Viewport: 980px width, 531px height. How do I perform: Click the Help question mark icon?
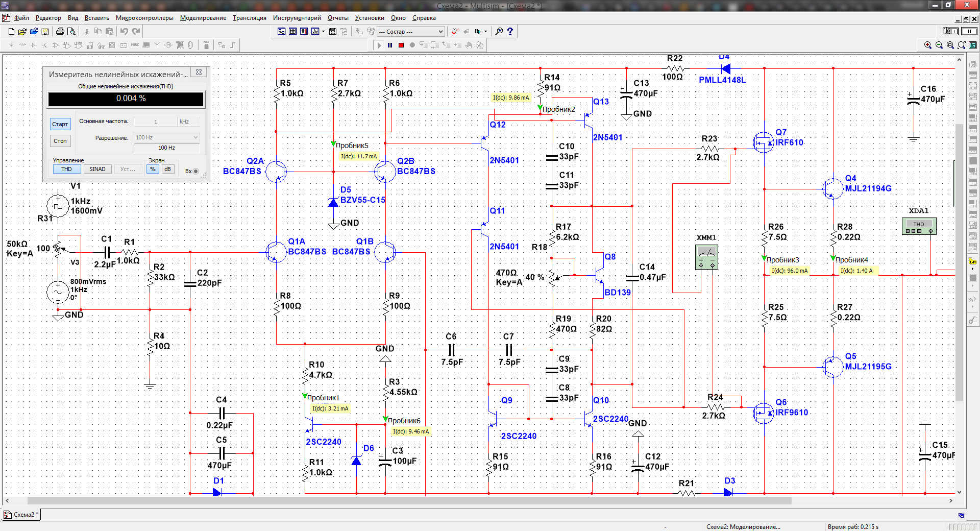[510, 32]
